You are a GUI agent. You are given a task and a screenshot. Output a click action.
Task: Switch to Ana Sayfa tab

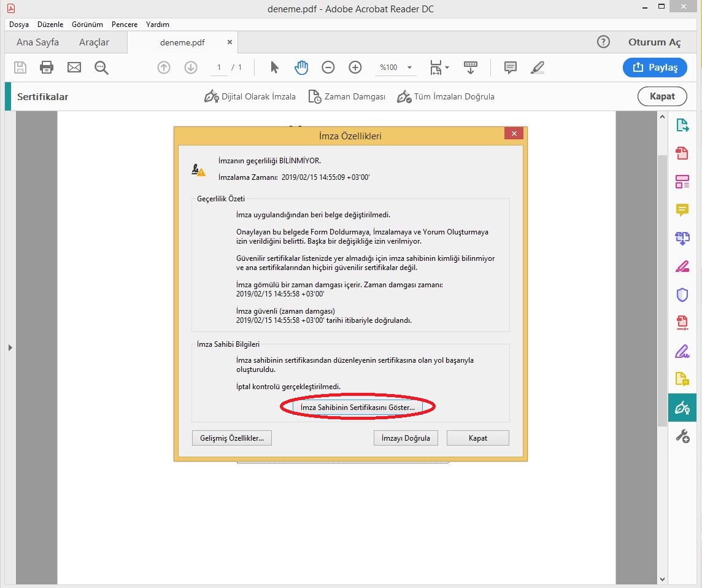37,42
